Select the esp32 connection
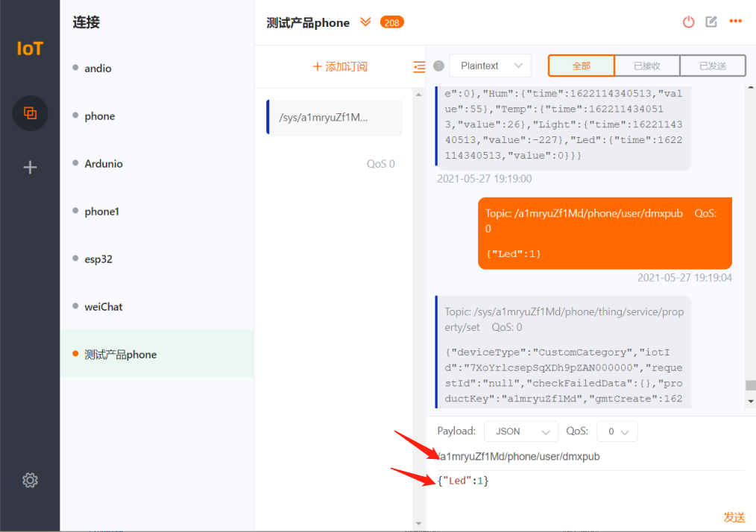756x532 pixels. (x=157, y=259)
